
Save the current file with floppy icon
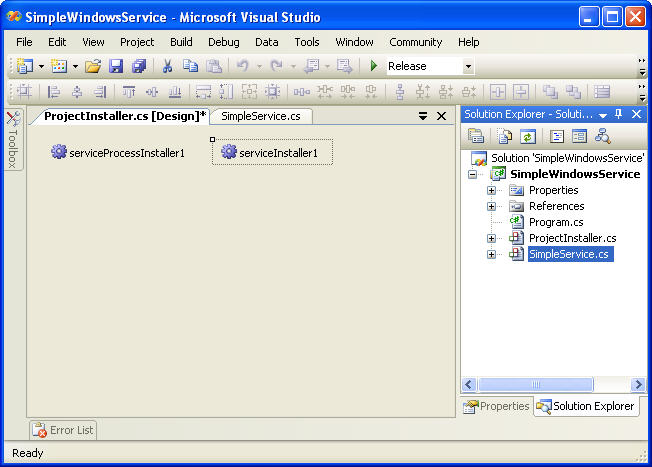(x=116, y=66)
